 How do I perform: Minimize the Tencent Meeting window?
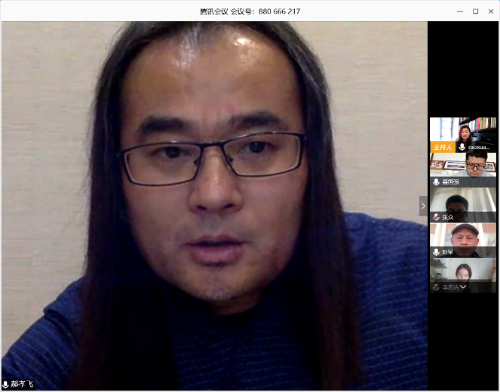pos(460,11)
